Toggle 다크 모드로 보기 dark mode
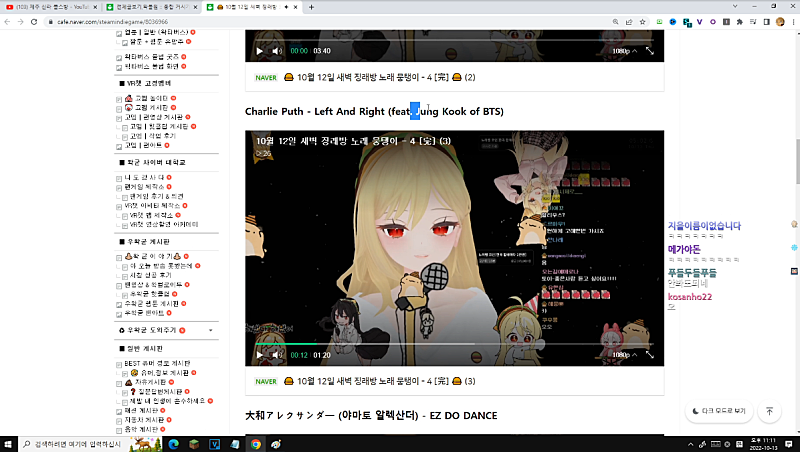 719,411
